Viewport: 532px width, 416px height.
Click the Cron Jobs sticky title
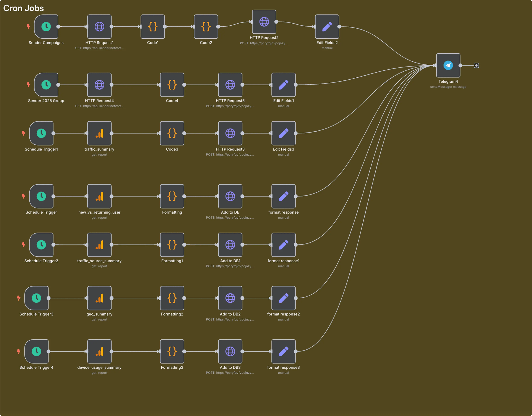pyautogui.click(x=23, y=8)
